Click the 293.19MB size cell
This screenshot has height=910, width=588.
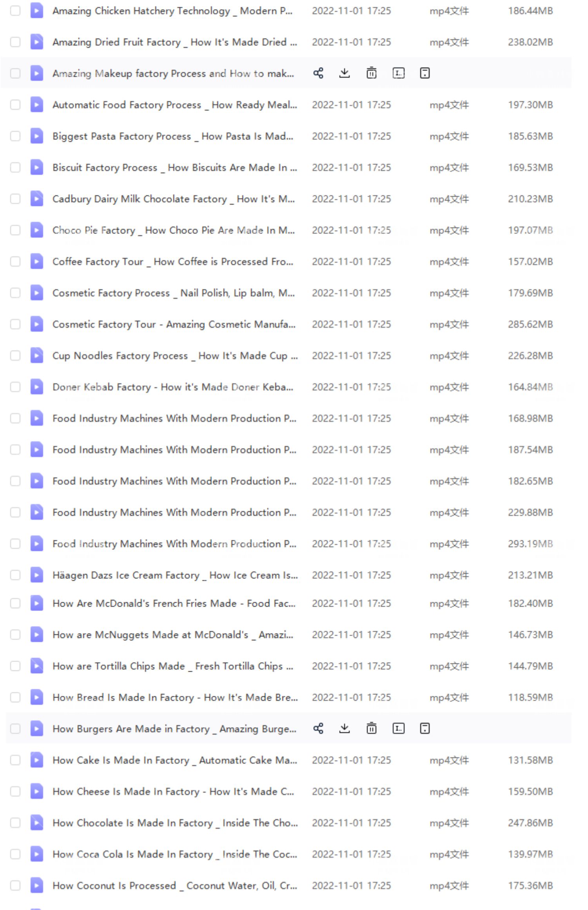530,544
